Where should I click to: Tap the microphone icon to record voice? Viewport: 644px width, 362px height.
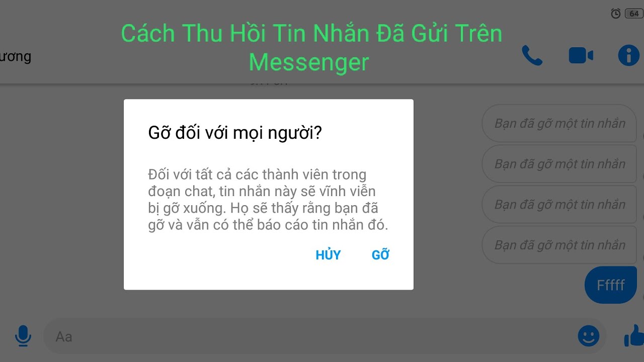pos(23,336)
